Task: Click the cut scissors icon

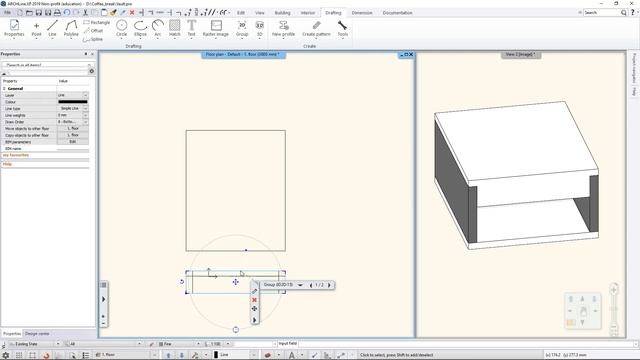Action: pyautogui.click(x=85, y=13)
